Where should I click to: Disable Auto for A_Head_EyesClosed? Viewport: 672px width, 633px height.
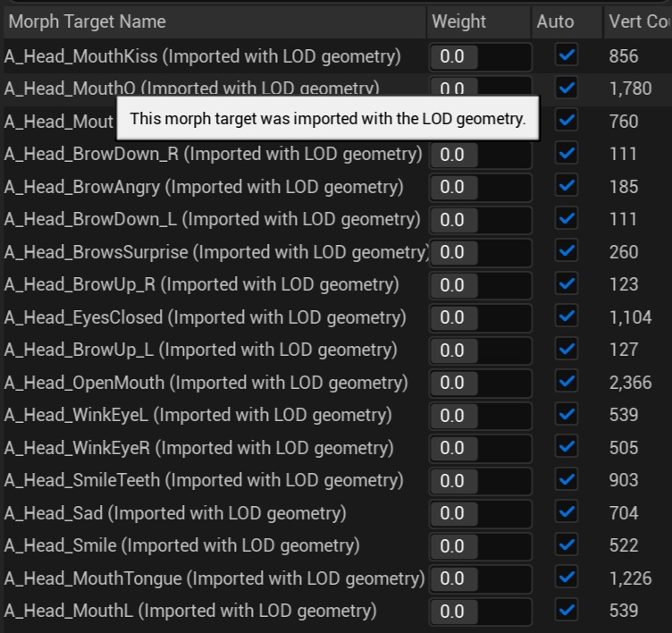[x=567, y=317]
